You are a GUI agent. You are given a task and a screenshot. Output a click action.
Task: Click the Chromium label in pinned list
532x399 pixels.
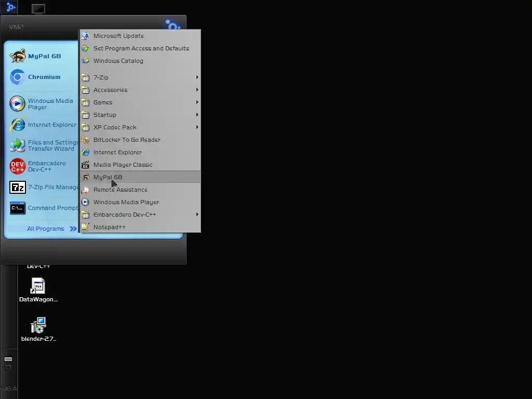44,77
